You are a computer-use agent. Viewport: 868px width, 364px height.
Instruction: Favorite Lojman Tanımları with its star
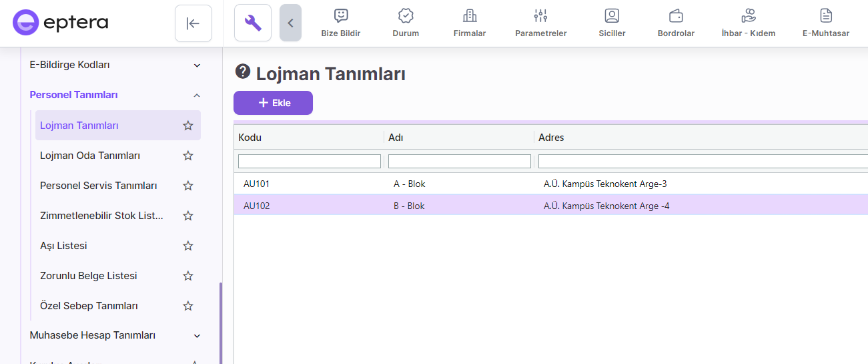point(188,126)
